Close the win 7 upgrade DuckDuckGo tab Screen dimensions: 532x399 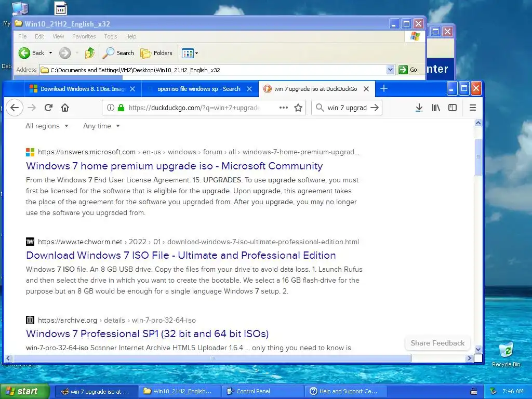point(366,89)
